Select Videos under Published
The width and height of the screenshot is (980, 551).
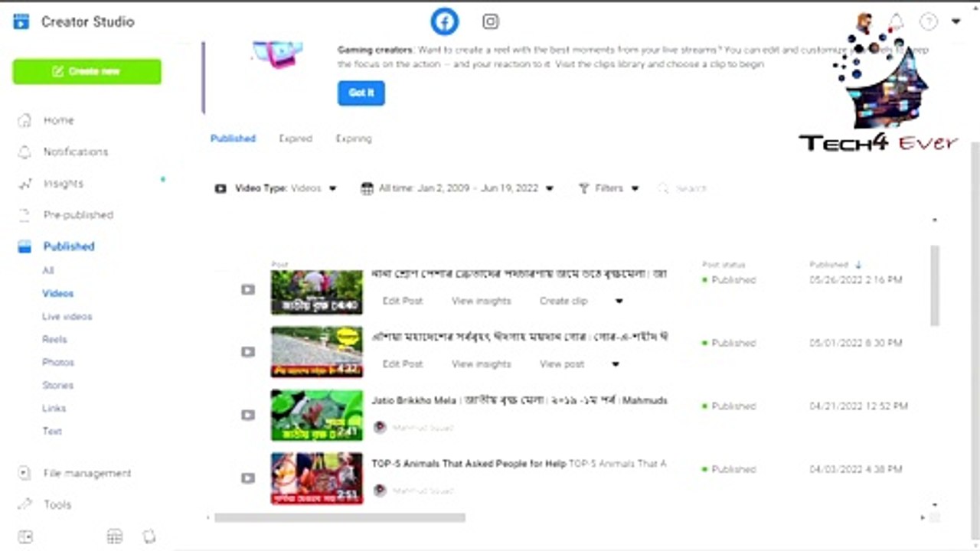(x=58, y=293)
